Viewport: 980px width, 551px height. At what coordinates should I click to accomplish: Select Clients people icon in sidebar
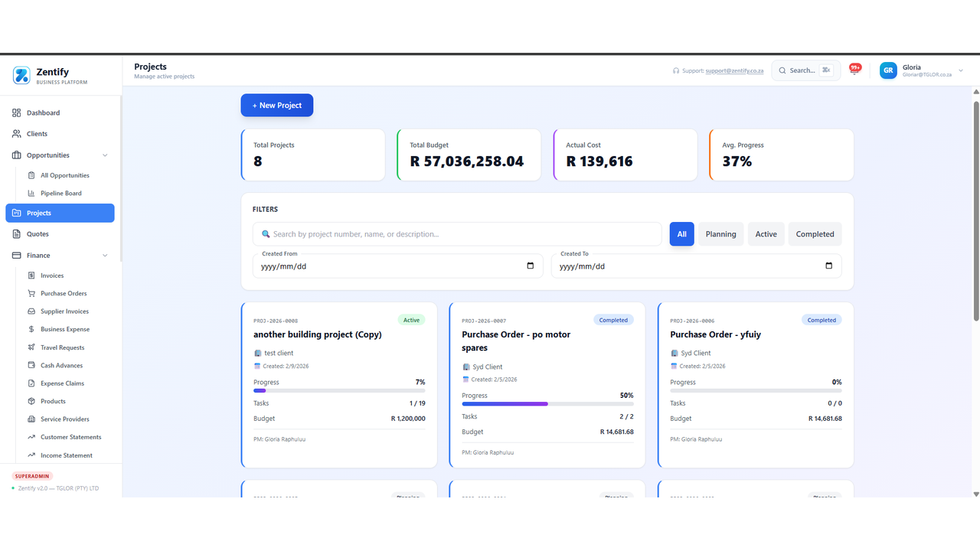click(x=17, y=134)
